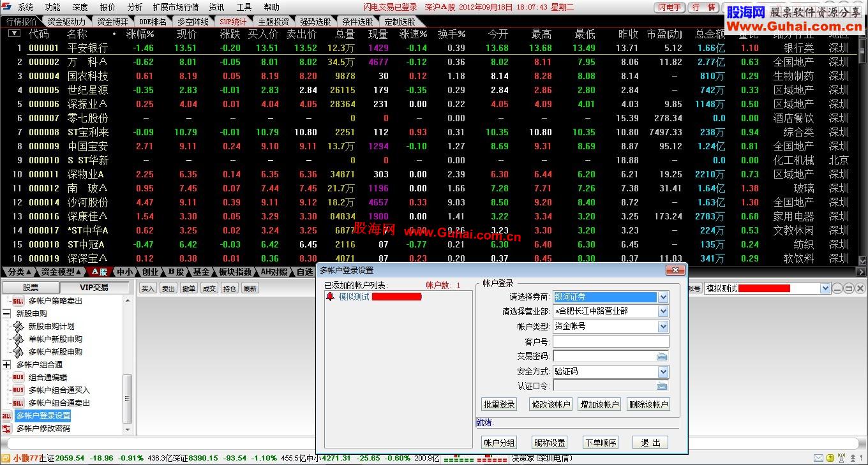Click the 增加该帐户 button
The width and height of the screenshot is (868, 465).
tap(599, 404)
